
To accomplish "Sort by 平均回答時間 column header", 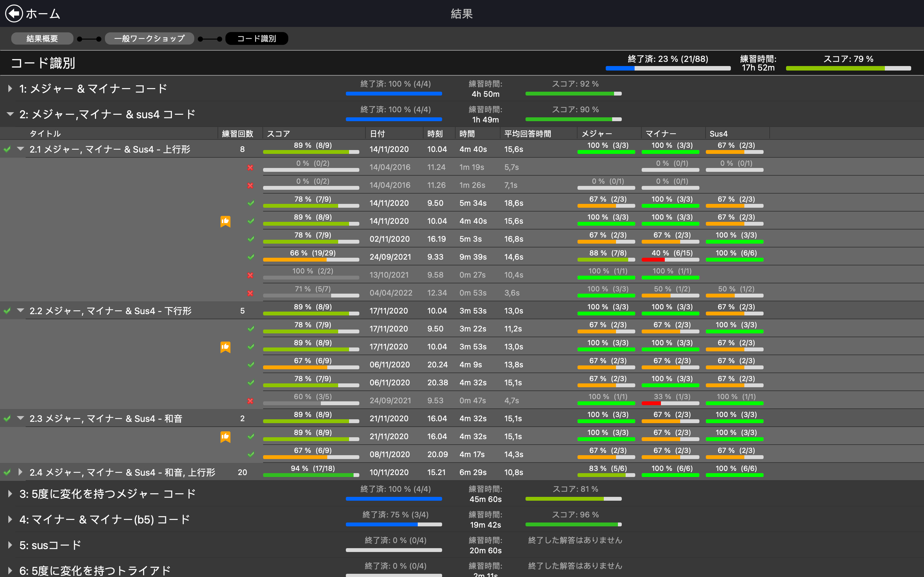I will tap(527, 134).
